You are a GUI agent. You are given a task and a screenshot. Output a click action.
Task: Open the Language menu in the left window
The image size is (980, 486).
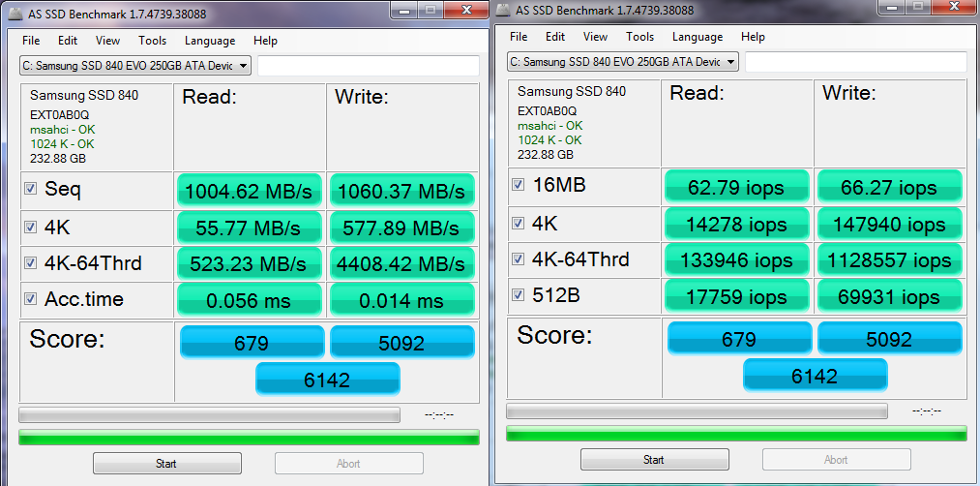210,41
